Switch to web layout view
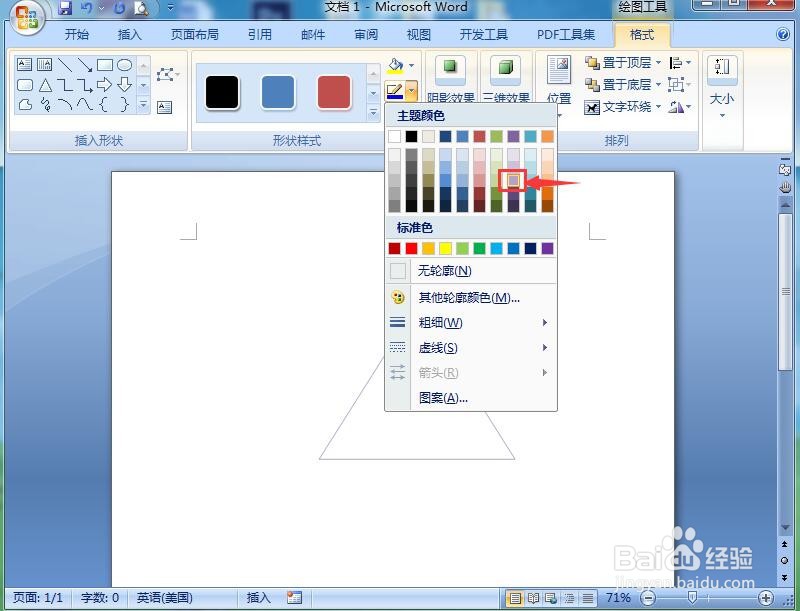The image size is (800, 611). coord(551,598)
